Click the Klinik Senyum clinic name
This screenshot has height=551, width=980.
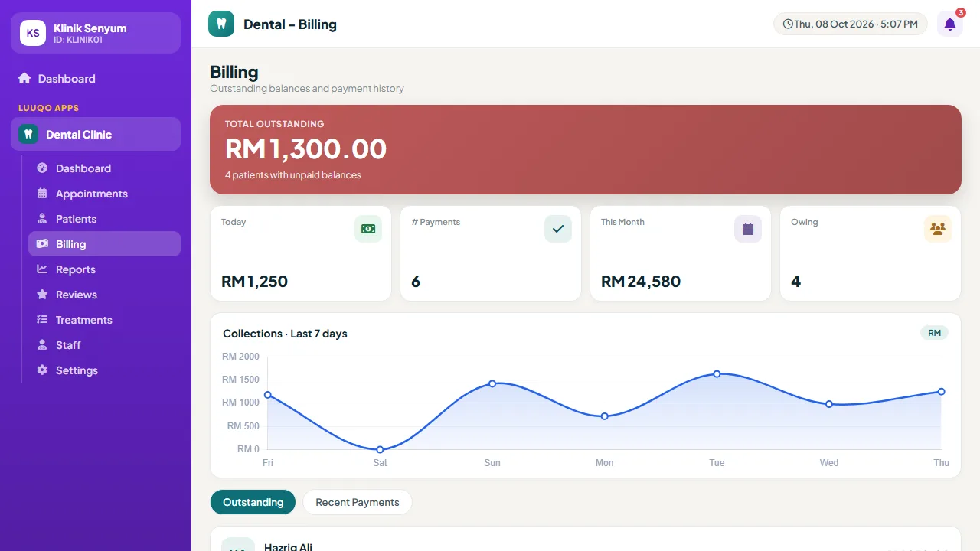pos(90,28)
